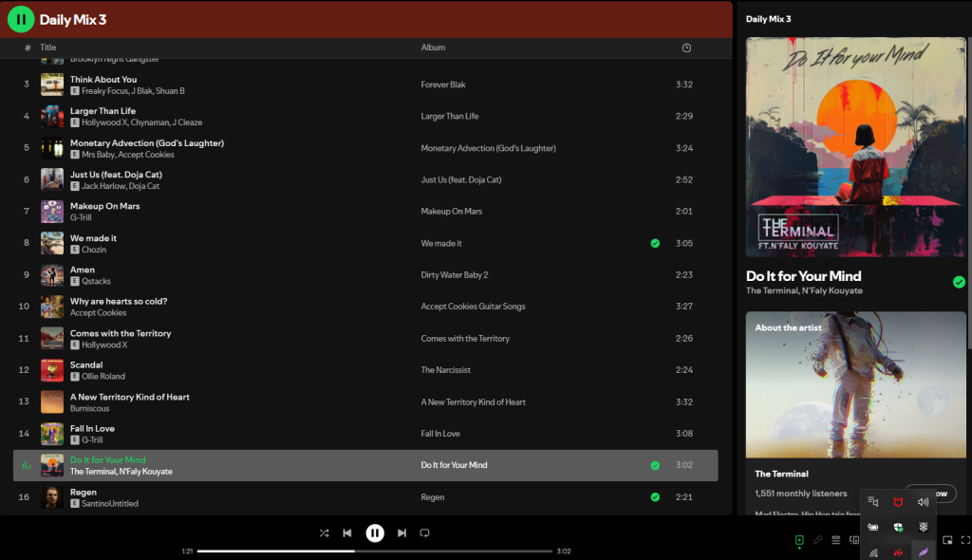The image size is (972, 560).
Task: Open artist Burniscous
Action: point(90,408)
